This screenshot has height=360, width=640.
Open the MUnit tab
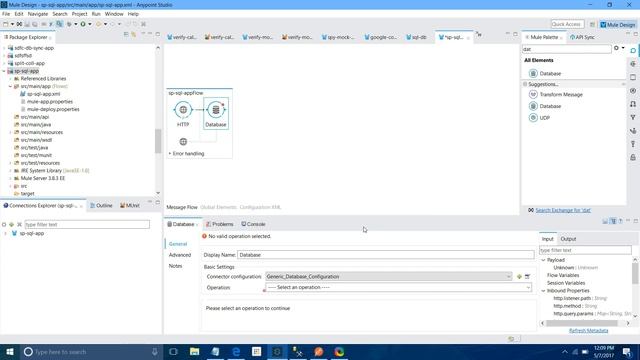click(130, 206)
